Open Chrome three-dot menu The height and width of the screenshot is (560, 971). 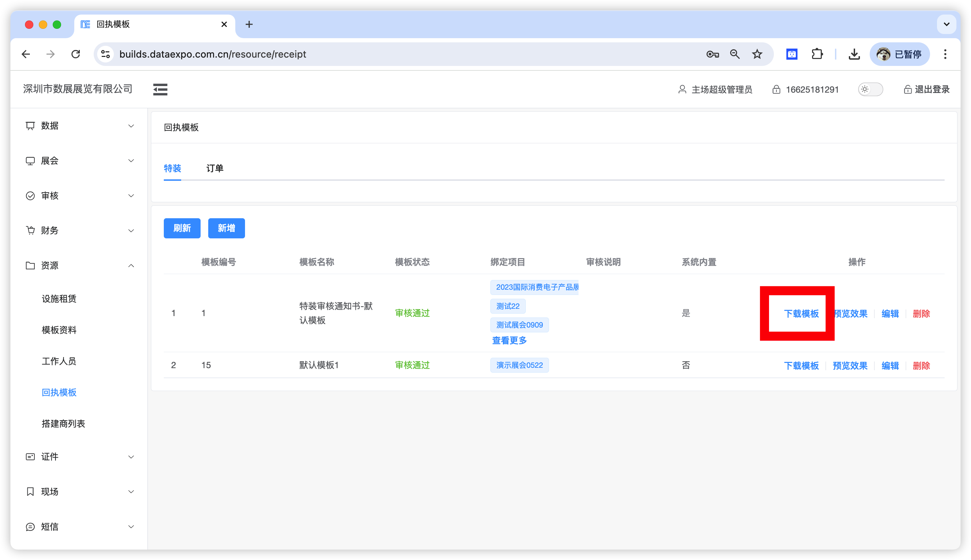(945, 54)
